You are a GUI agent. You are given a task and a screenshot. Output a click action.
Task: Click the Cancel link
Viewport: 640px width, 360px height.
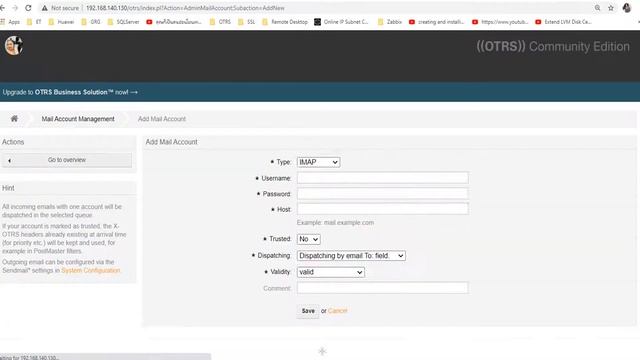(x=338, y=311)
